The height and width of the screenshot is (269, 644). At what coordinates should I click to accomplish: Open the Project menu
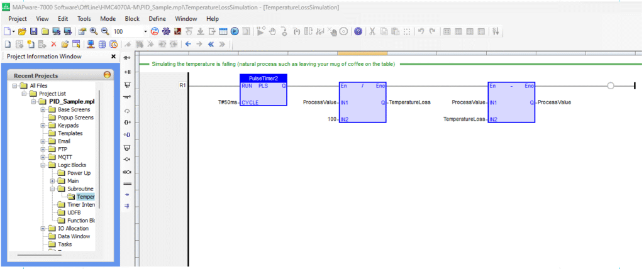[x=18, y=18]
